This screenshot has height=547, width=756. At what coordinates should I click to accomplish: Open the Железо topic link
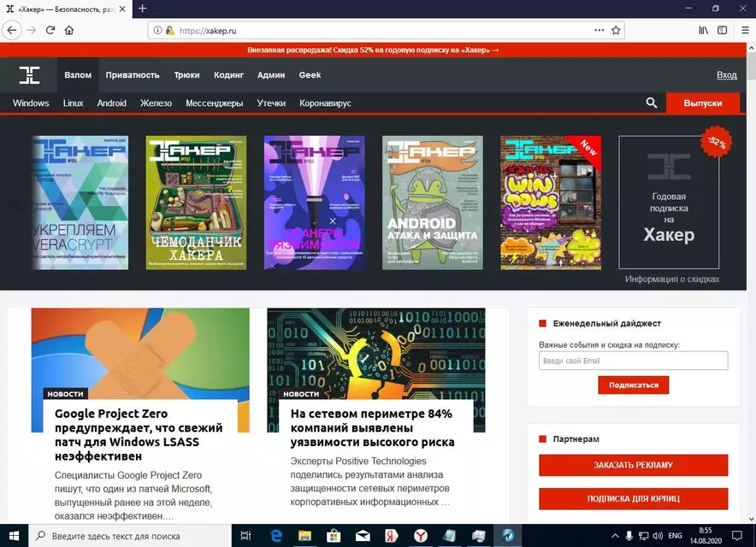[156, 103]
